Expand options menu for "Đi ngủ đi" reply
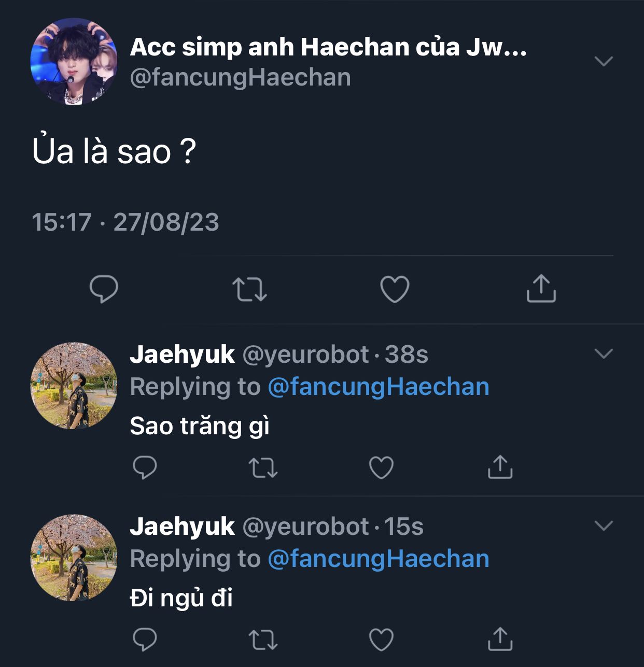This screenshot has height=667, width=644. 604,526
